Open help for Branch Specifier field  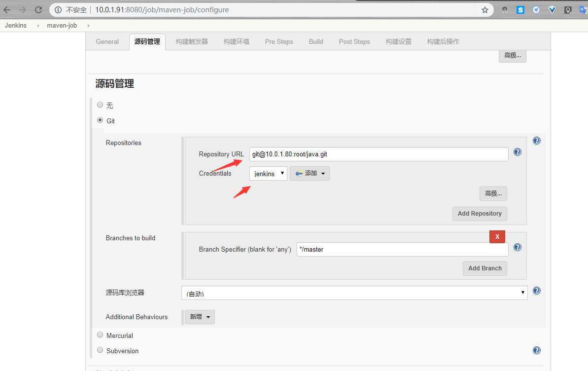tap(518, 247)
